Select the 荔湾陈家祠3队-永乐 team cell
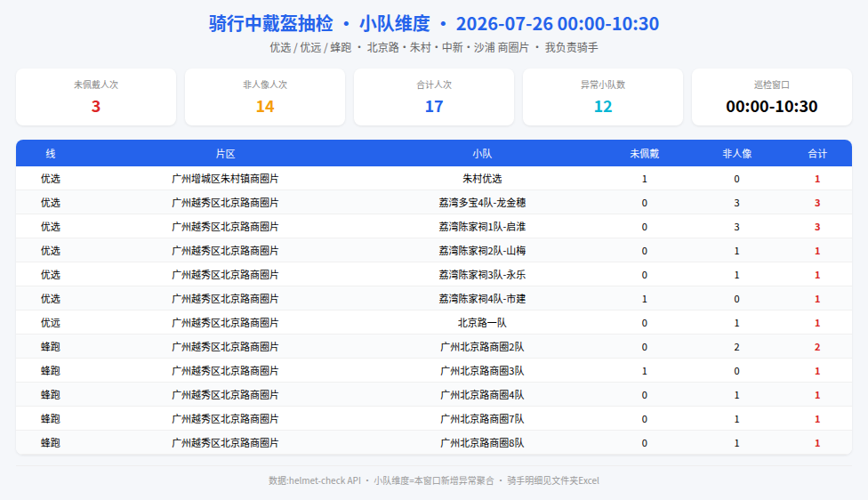This screenshot has height=500, width=868. [482, 275]
